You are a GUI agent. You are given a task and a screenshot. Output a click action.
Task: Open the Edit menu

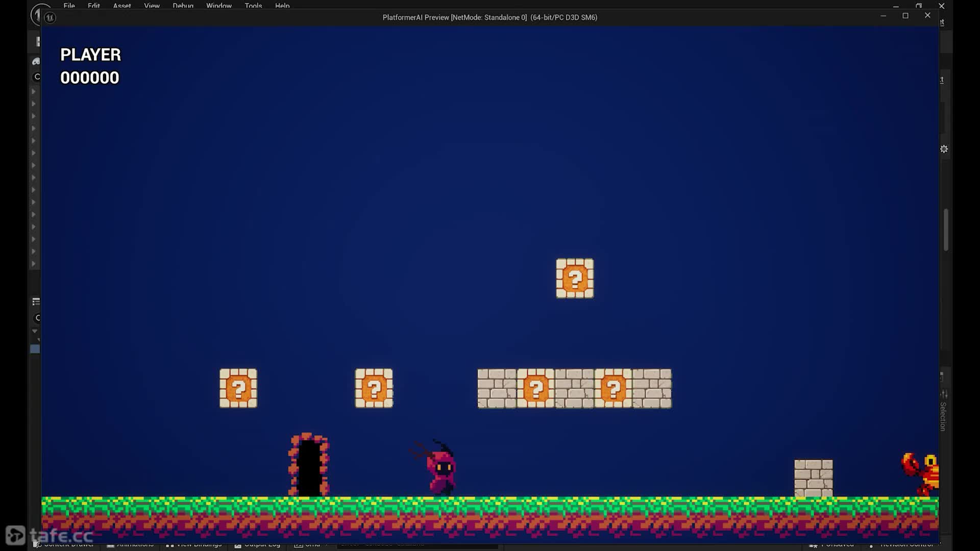click(x=94, y=6)
